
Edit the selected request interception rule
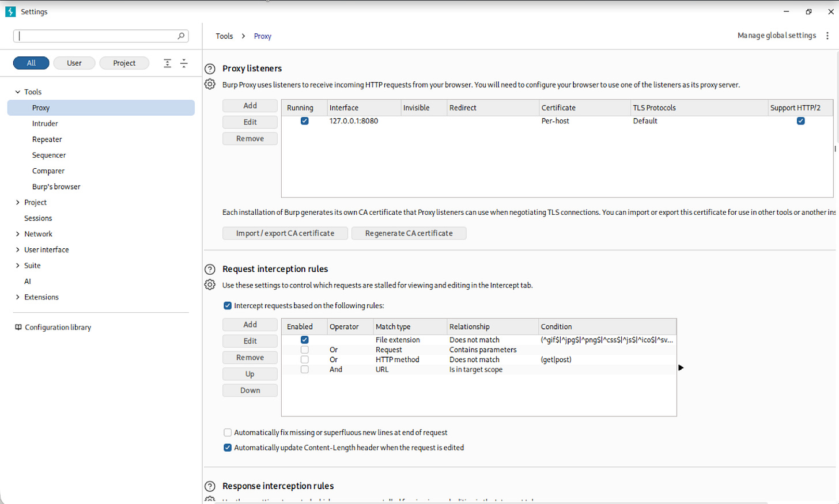[x=250, y=341]
